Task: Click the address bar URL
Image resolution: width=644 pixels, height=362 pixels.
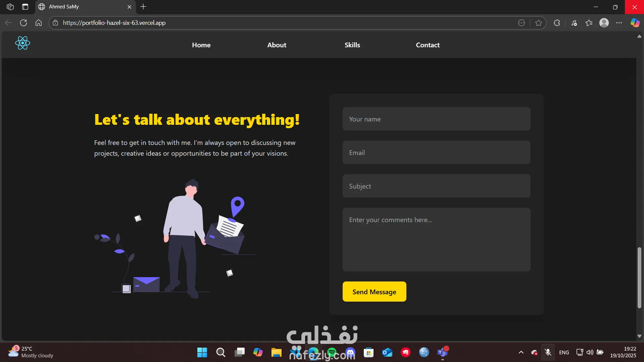Action: pos(114,23)
